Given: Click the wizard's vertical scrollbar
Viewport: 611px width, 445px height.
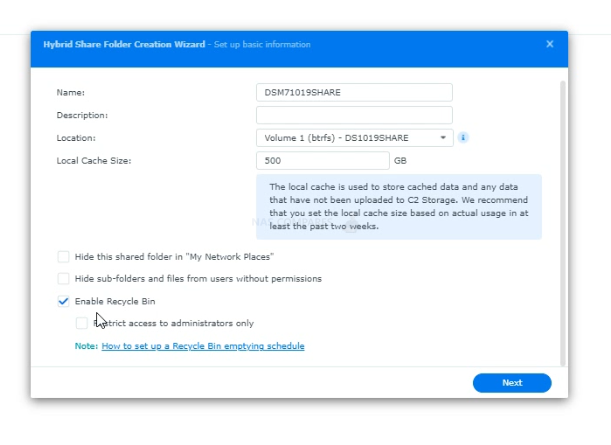Looking at the screenshot, I should click(562, 223).
